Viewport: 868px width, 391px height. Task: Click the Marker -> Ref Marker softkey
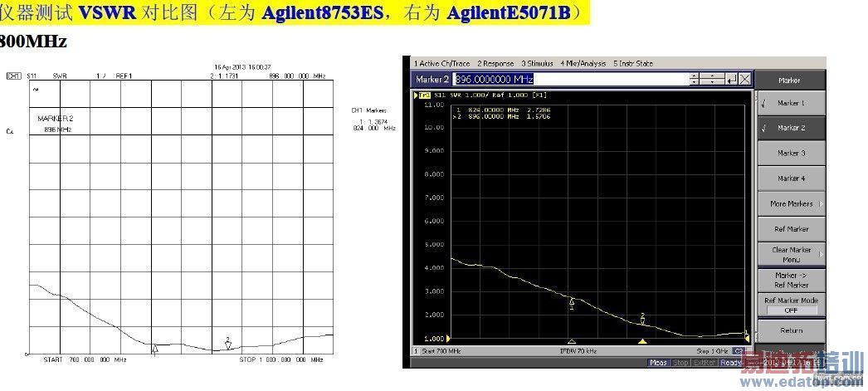(x=791, y=281)
